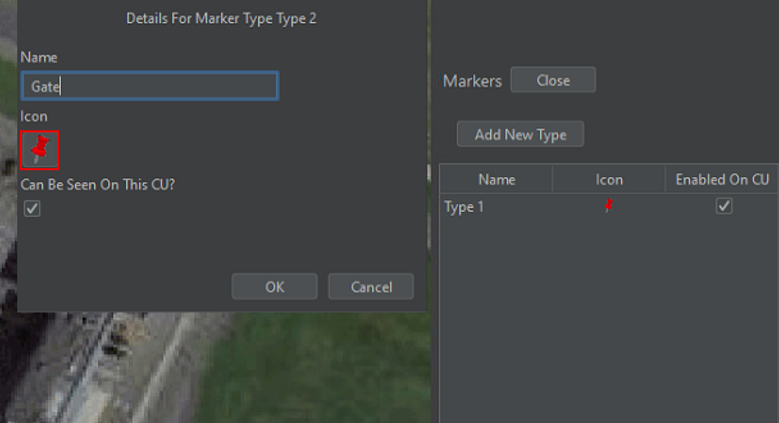The image size is (779, 423).
Task: Click the Name field containing Gate
Action: 150,86
